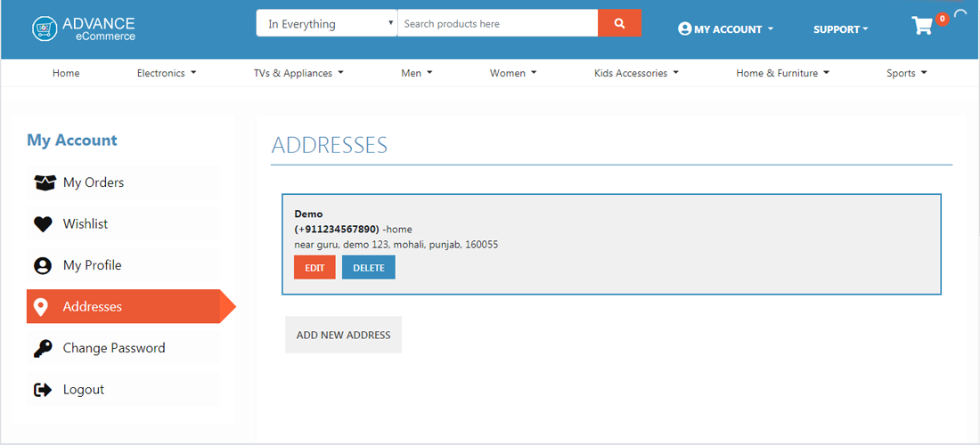The height and width of the screenshot is (445, 980).
Task: Expand the My Account header dropdown
Action: 726,28
